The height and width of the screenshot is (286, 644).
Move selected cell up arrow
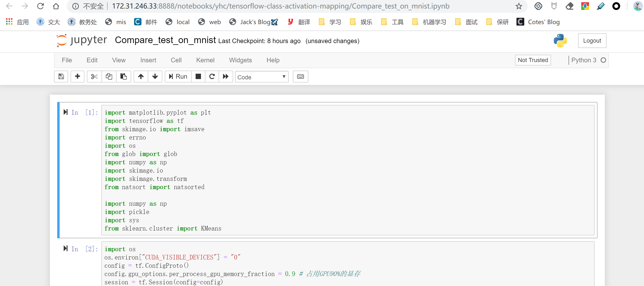point(141,76)
